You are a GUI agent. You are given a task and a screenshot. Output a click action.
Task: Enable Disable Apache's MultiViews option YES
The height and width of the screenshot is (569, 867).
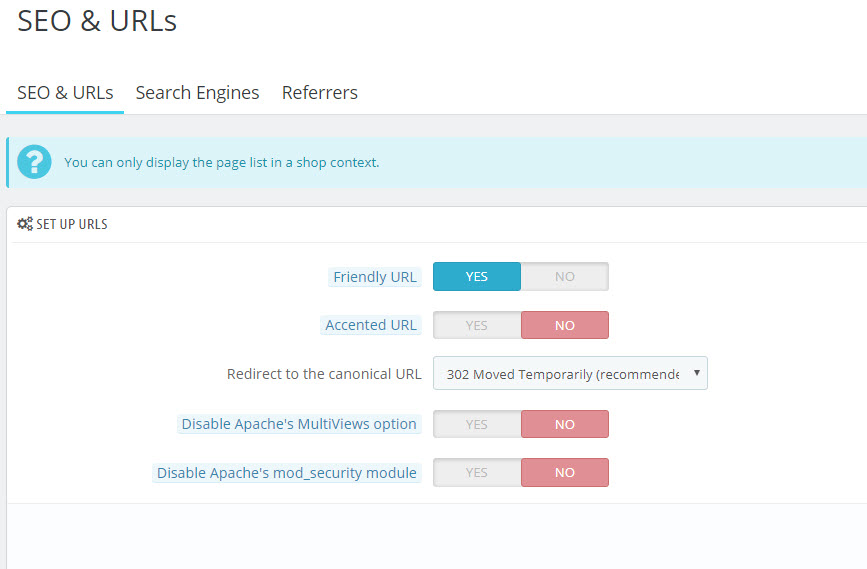point(477,424)
